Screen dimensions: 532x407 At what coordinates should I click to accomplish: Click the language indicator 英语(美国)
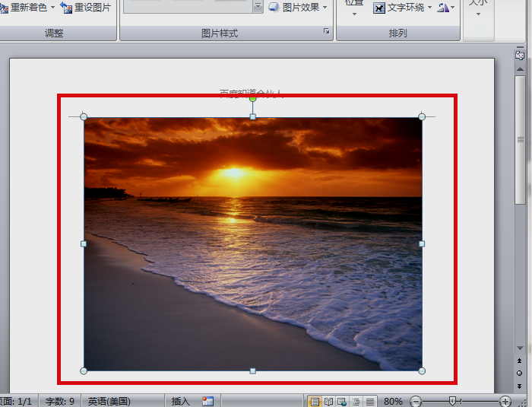tap(109, 401)
